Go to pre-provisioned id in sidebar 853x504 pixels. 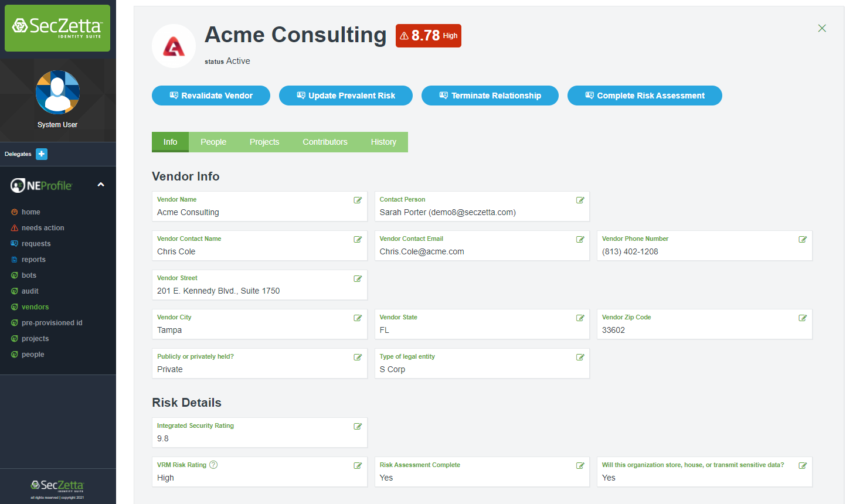52,323
